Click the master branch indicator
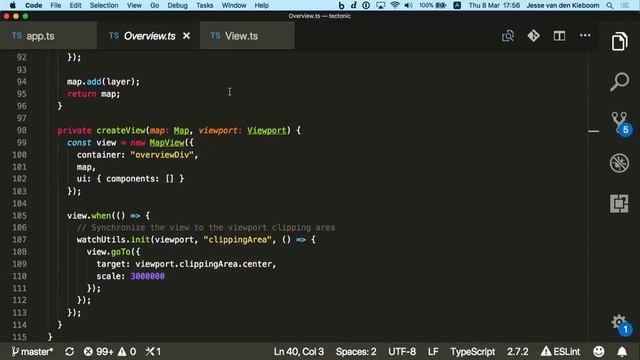The height and width of the screenshot is (360, 640). point(32,351)
